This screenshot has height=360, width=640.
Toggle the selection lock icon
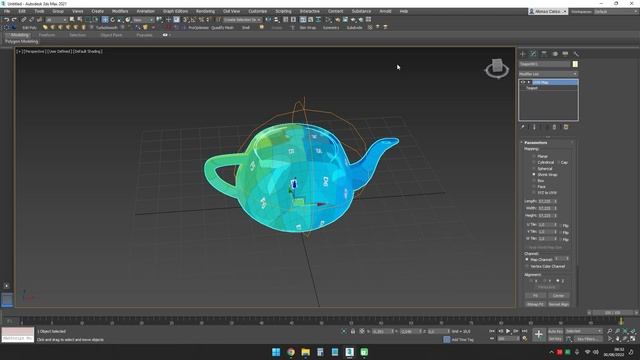(353, 331)
